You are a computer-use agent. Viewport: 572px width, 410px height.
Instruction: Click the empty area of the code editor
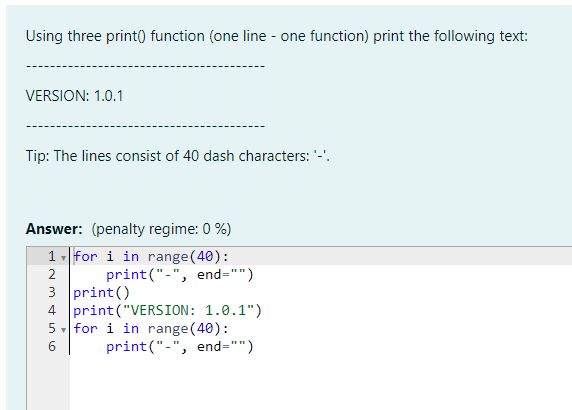click(321, 383)
